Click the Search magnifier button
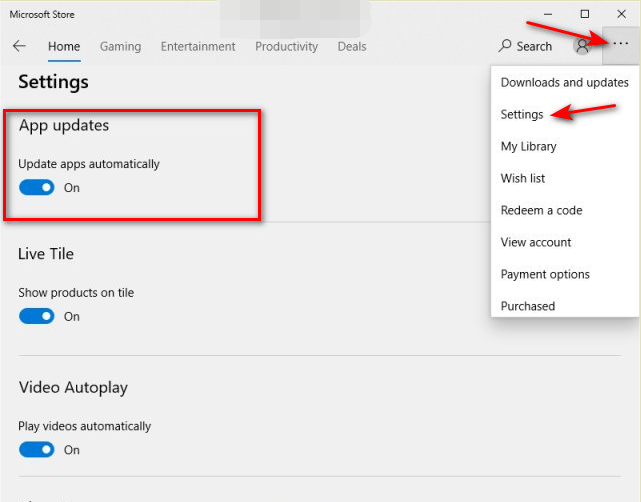The image size is (641, 502). (525, 46)
